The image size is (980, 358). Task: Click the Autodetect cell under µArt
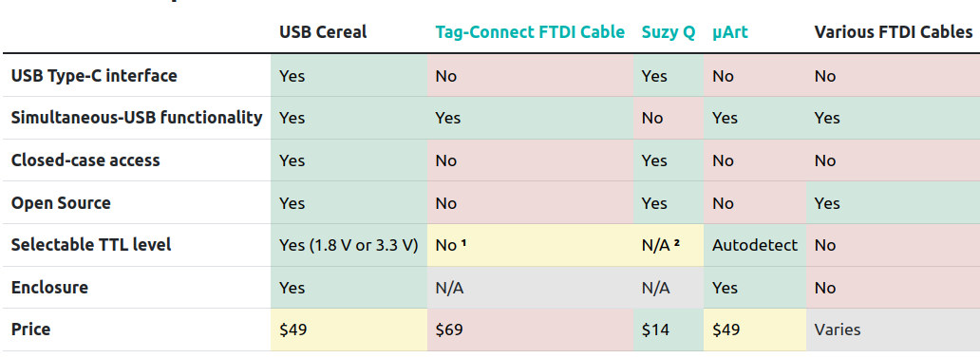[x=755, y=245]
